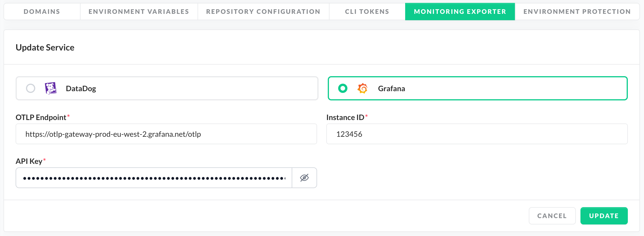Select the Monitoring Exporter tab
The width and height of the screenshot is (644, 236).
460,12
